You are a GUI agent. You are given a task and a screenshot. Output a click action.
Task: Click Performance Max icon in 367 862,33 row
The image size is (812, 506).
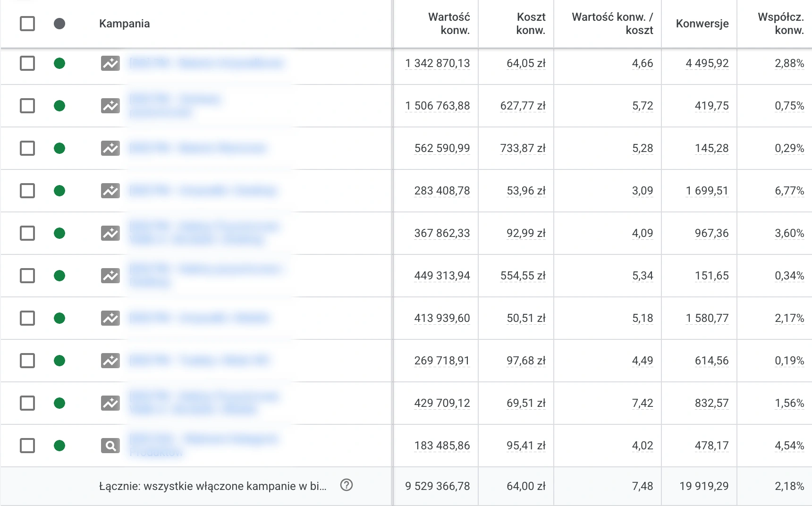click(x=110, y=233)
